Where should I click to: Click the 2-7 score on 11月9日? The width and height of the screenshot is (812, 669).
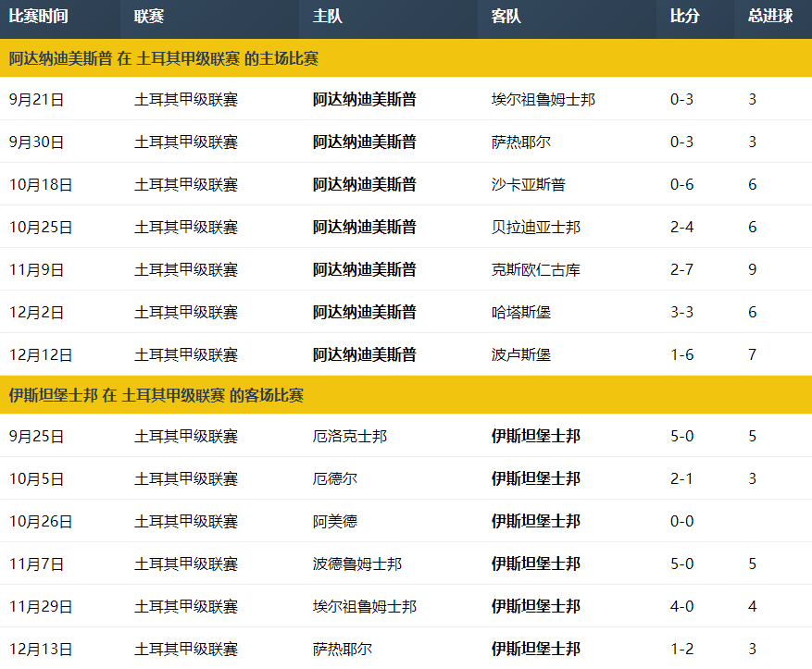pyautogui.click(x=681, y=269)
